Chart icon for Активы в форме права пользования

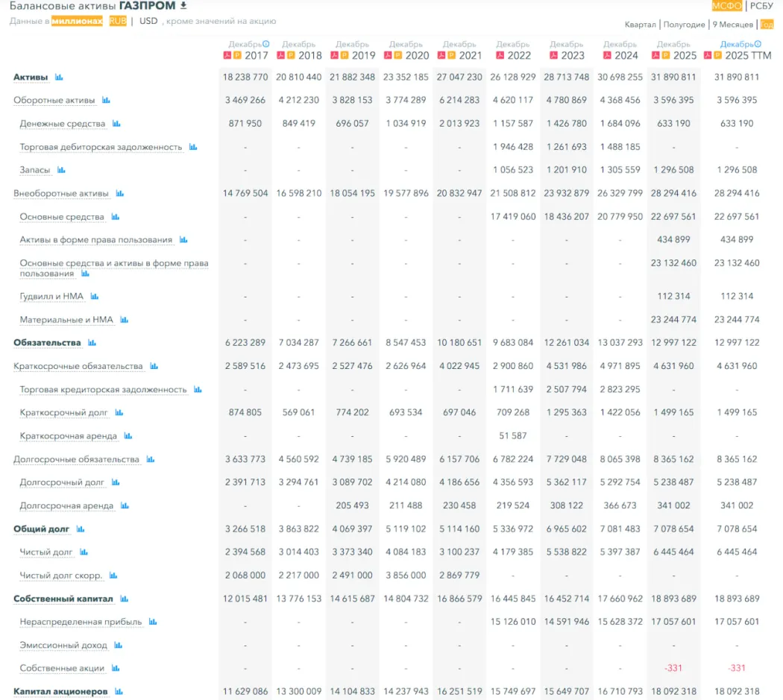[x=183, y=239]
